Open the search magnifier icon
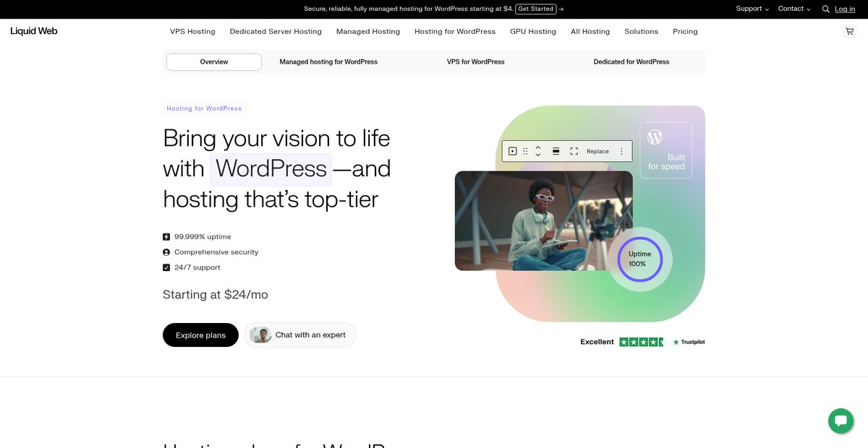868x448 pixels. 825,9
